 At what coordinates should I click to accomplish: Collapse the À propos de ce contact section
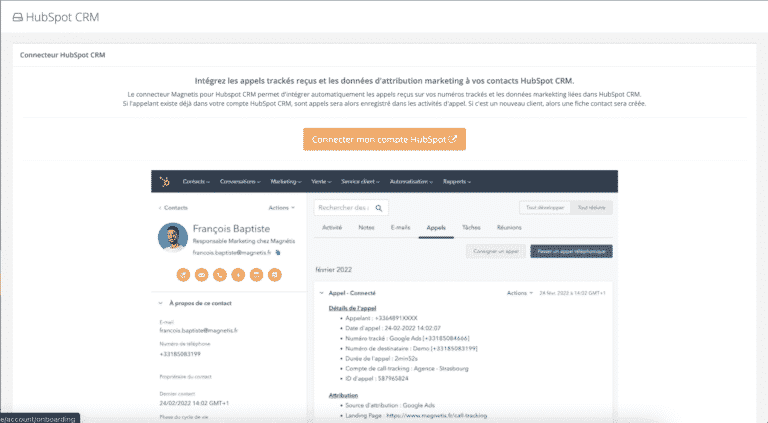(x=161, y=303)
